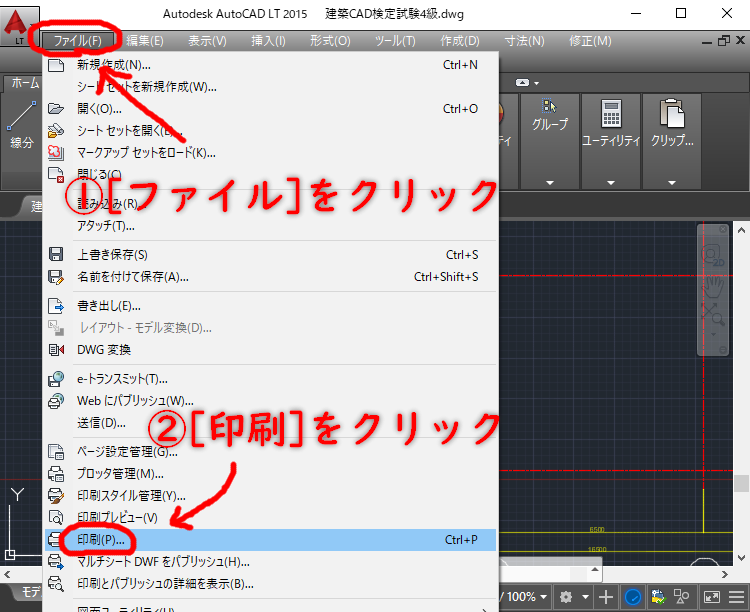
Task: Expand command line history up arrow
Action: click(595, 569)
